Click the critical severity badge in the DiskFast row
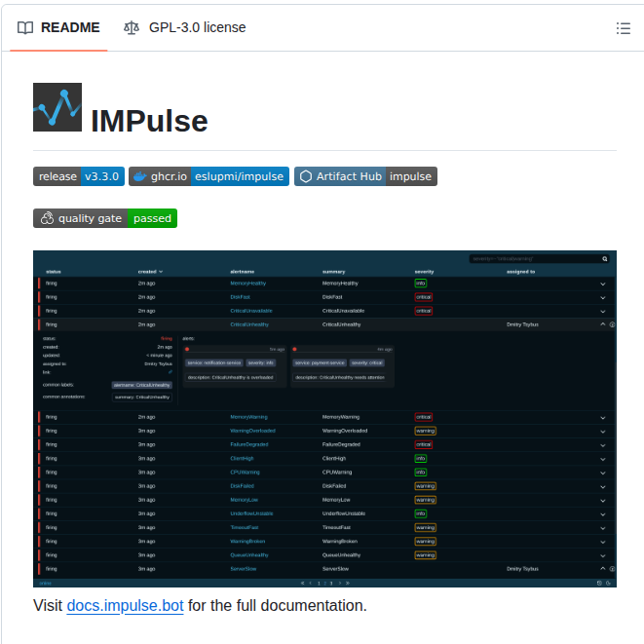644x644 pixels. coord(424,297)
